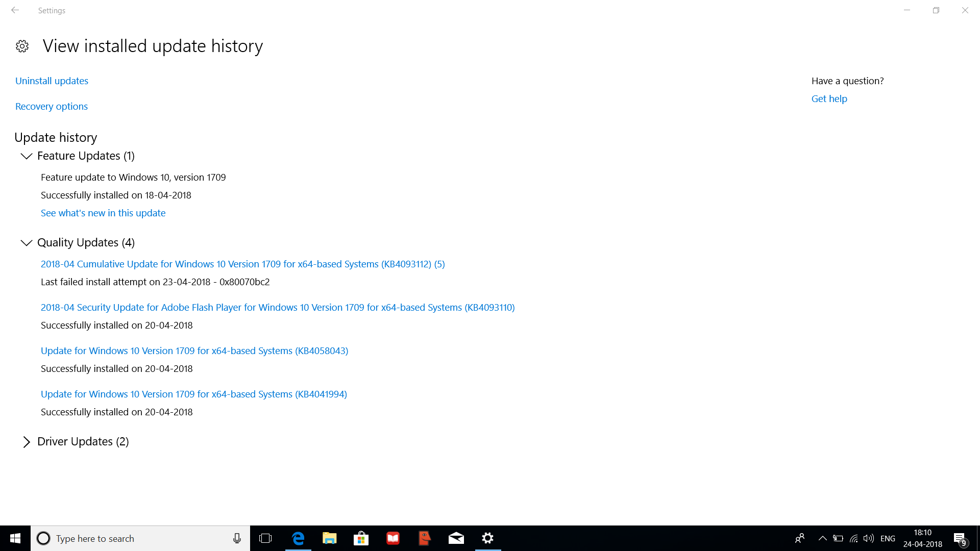
Task: Open KB4093112 cumulative update details
Action: coord(242,264)
